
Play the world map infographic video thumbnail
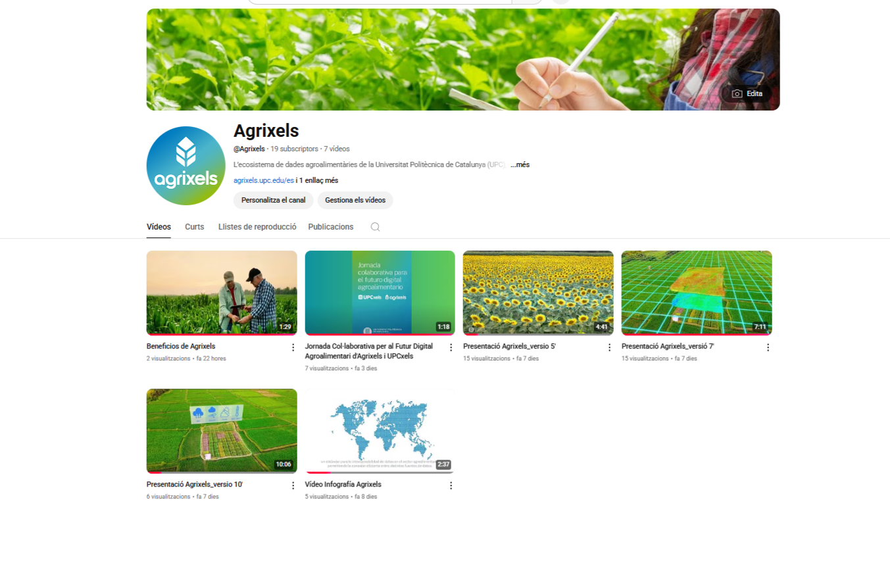click(x=380, y=431)
